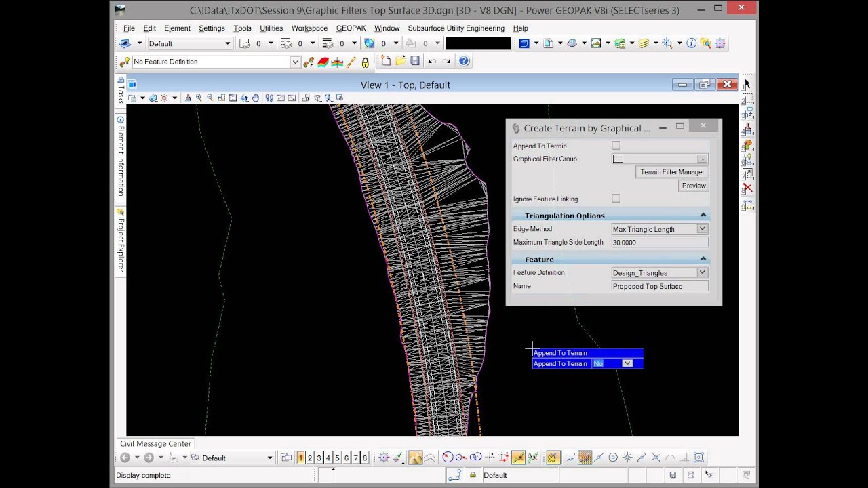Open the active level Default dropdown
Image resolution: width=868 pixels, height=488 pixels.
190,43
